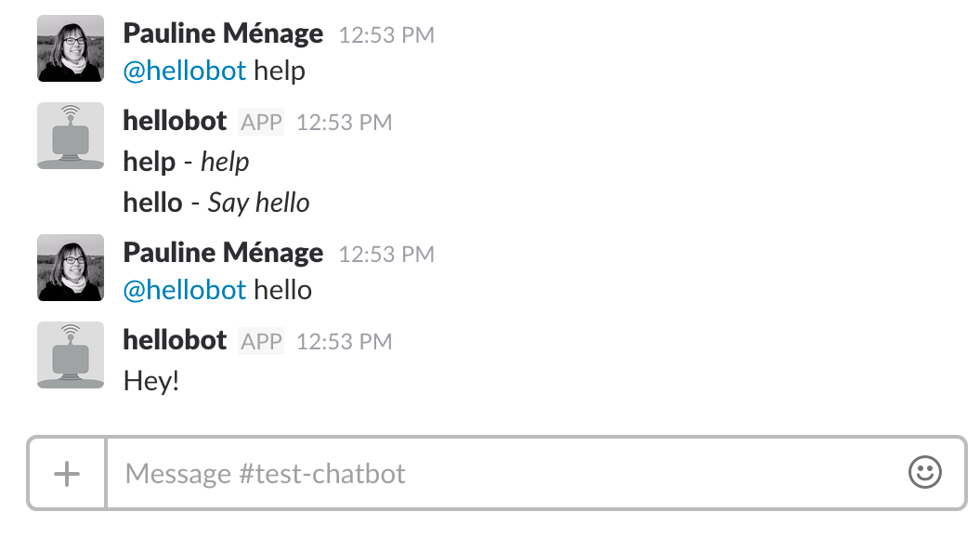Image resolution: width=980 pixels, height=538 pixels.
Task: Click the timestamp on hellobot's help list message
Action: click(x=345, y=123)
